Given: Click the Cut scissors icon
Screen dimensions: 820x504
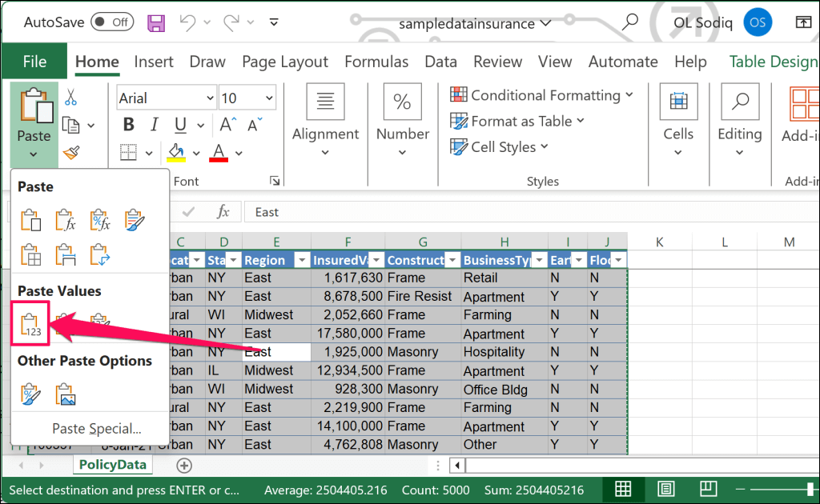Looking at the screenshot, I should click(x=70, y=98).
